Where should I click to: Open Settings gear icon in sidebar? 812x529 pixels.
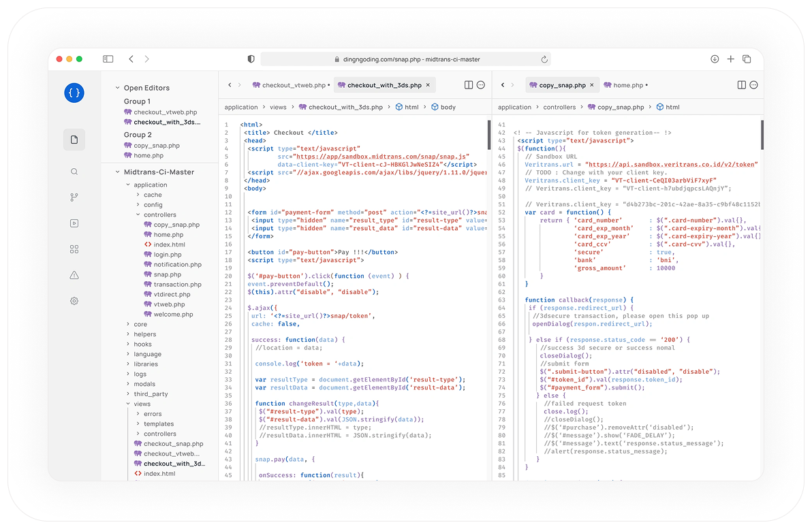(x=74, y=301)
